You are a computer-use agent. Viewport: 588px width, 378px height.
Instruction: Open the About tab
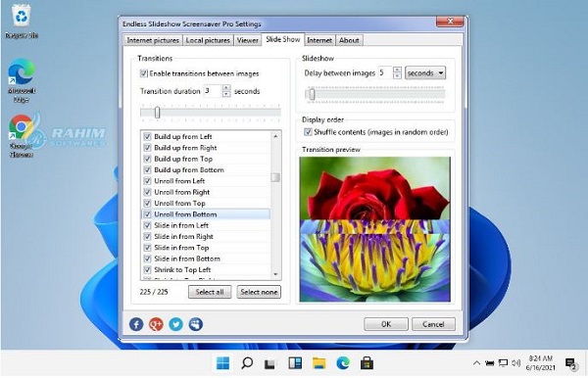[x=349, y=40]
